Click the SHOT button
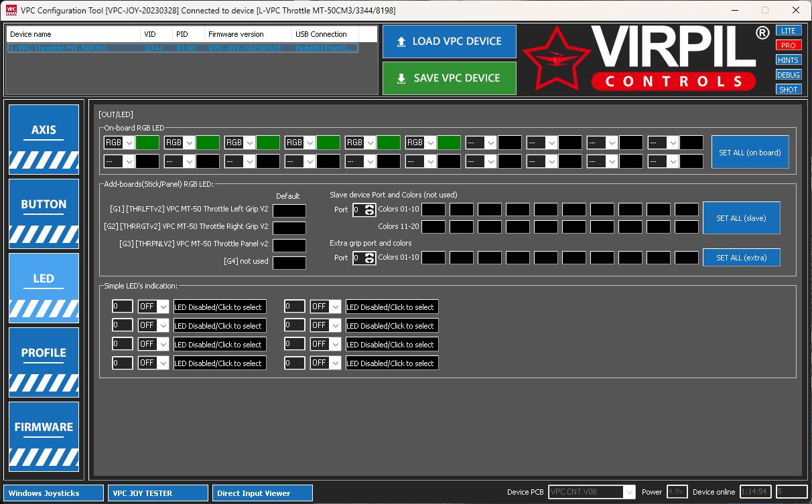Viewport: 812px width, 504px height. click(x=789, y=90)
